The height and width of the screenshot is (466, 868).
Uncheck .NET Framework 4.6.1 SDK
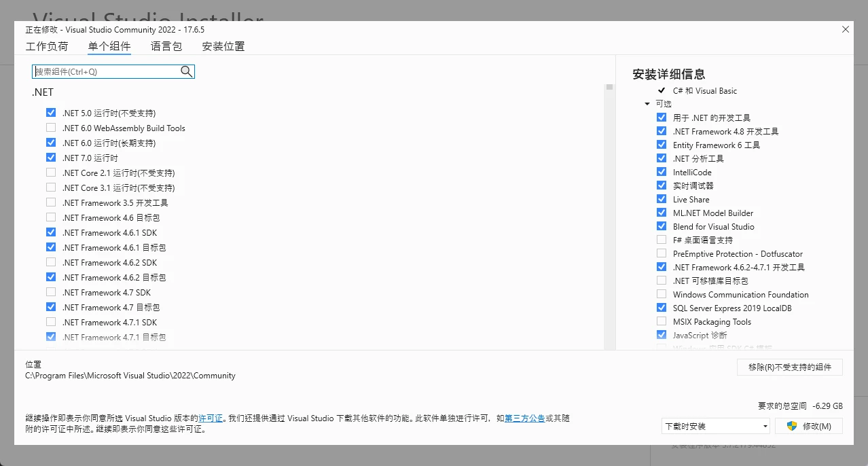pos(51,232)
